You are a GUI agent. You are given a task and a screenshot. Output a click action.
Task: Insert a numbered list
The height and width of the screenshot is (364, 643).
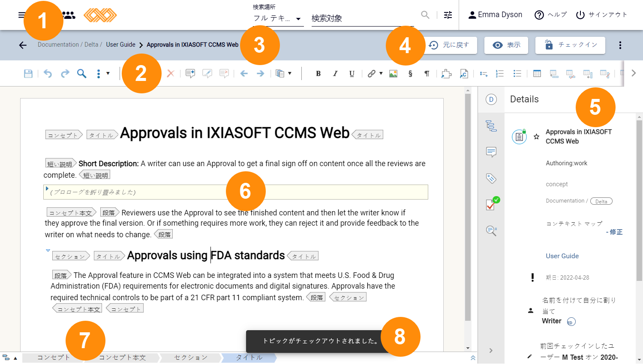pyautogui.click(x=500, y=74)
